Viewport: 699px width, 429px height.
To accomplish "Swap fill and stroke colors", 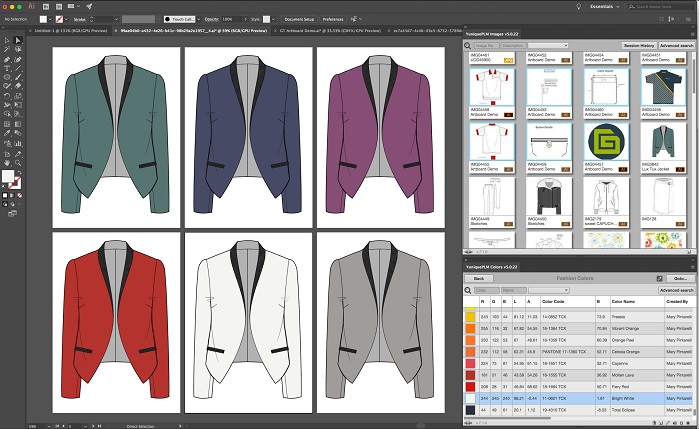I will [22, 172].
